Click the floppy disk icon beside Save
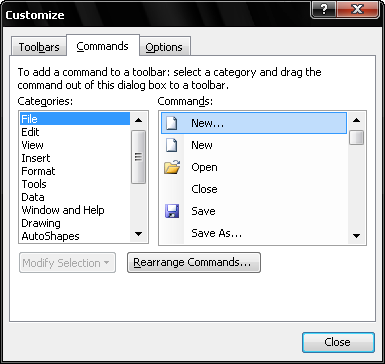This screenshot has height=364, width=385. [172, 211]
